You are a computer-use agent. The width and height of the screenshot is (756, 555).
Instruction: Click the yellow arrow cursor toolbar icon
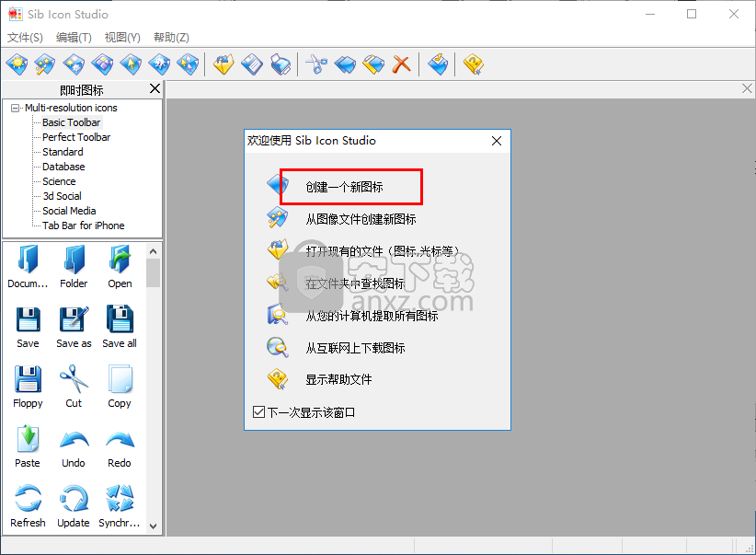pyautogui.click(x=132, y=64)
